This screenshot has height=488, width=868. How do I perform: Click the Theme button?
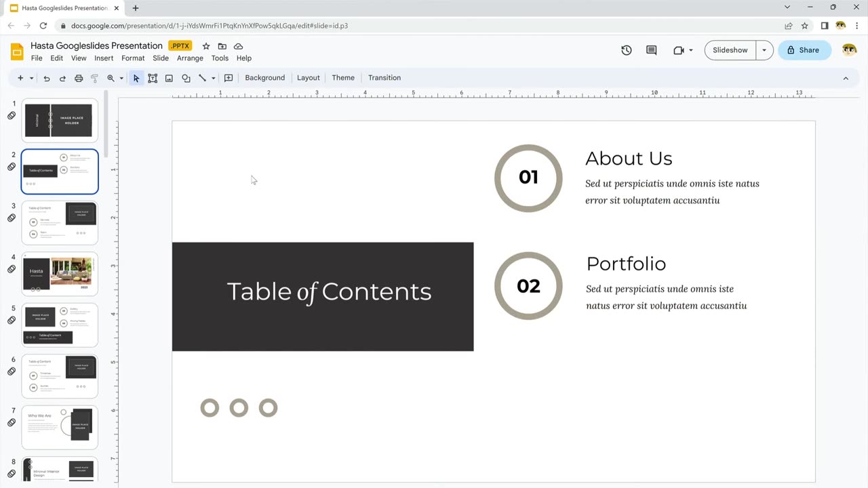click(x=343, y=78)
